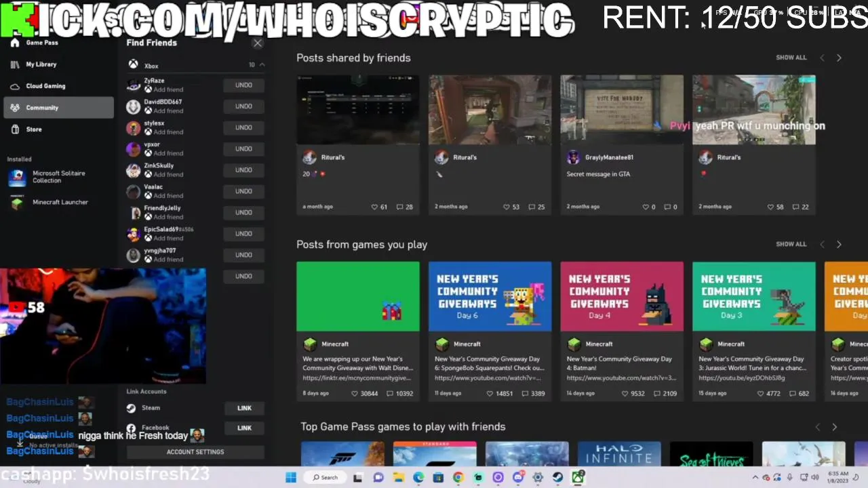Image resolution: width=868 pixels, height=488 pixels.
Task: Close the Find Friends panel
Action: point(258,43)
